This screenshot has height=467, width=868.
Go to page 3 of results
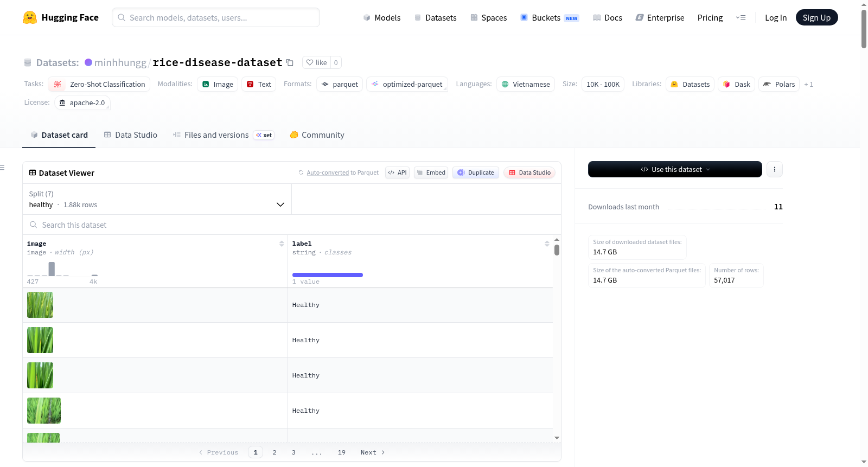[x=293, y=452]
